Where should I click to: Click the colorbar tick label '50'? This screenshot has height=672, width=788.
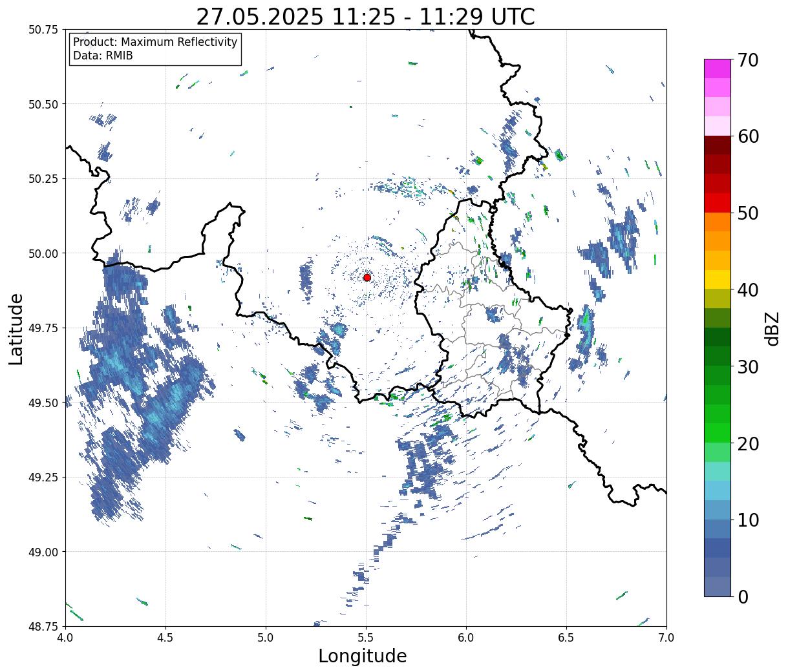pyautogui.click(x=748, y=213)
